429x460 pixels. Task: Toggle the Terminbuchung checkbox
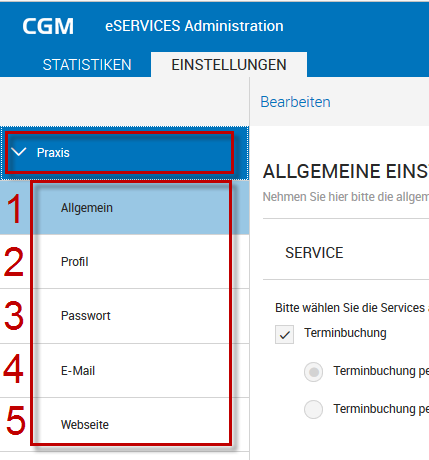point(284,334)
